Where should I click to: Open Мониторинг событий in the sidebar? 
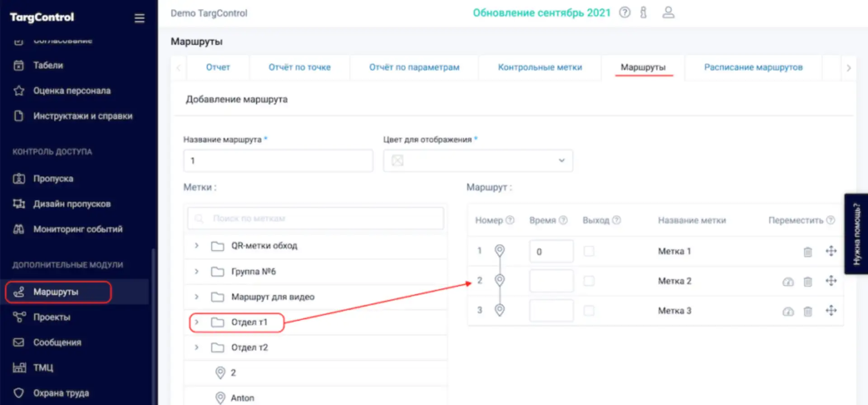(78, 229)
